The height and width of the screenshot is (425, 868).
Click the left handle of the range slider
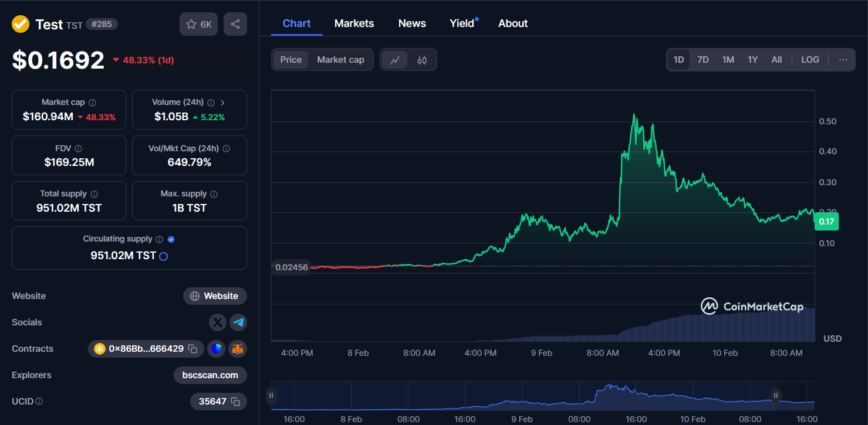tap(271, 396)
